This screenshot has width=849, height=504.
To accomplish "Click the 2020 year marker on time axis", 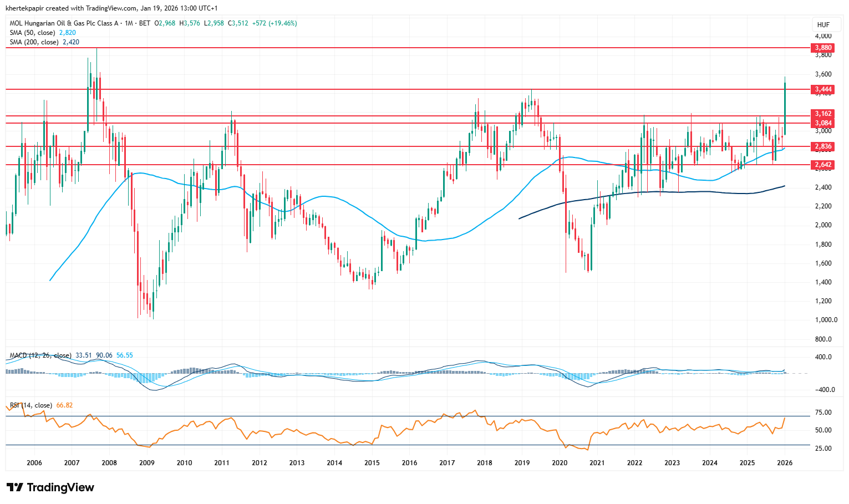I will click(x=559, y=463).
